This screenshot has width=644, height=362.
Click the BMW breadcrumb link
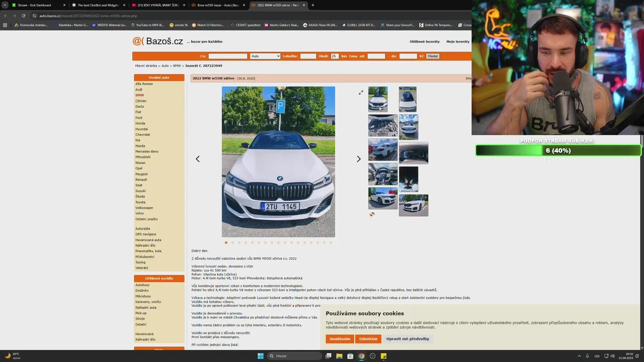coord(177,66)
